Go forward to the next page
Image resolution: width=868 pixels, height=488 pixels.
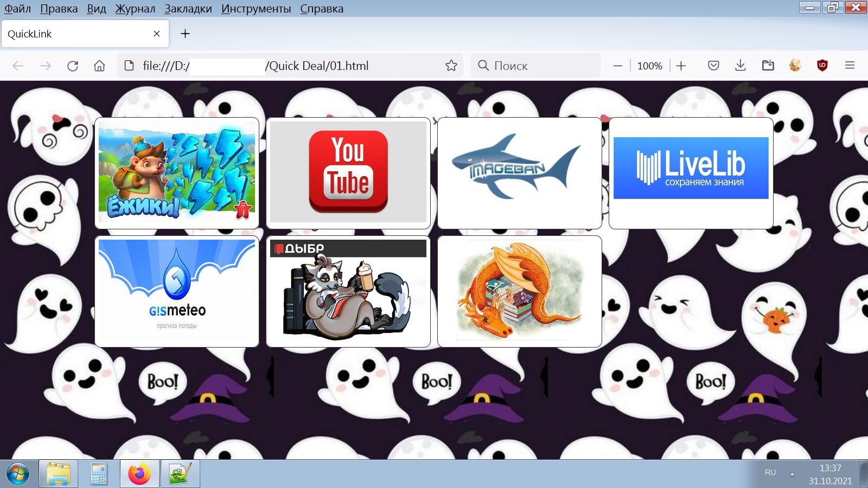[x=46, y=66]
